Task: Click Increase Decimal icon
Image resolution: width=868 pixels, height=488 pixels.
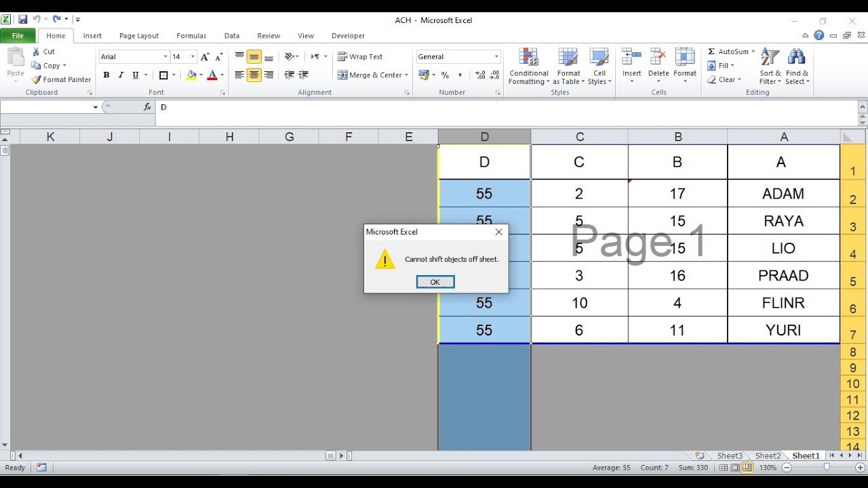Action: (480, 75)
